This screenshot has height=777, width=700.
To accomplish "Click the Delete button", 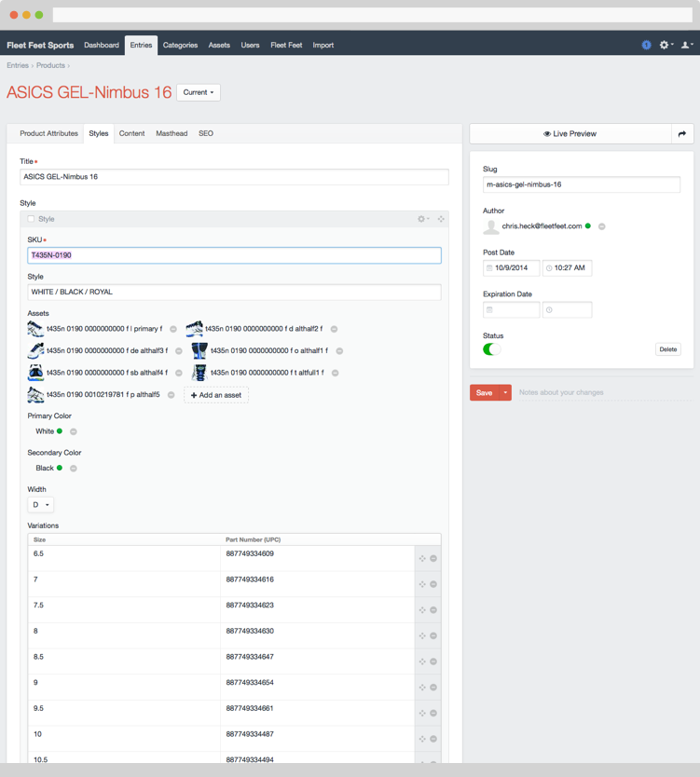I will pos(667,349).
